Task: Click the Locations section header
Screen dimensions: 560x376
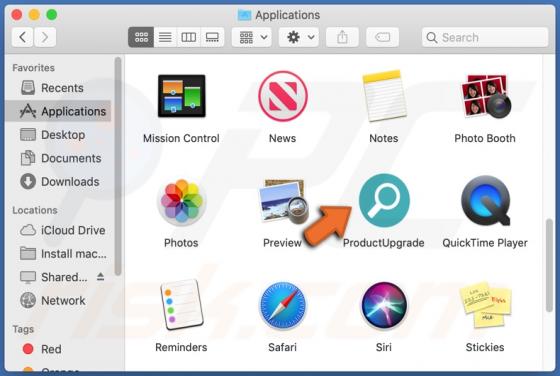Action: tap(35, 210)
